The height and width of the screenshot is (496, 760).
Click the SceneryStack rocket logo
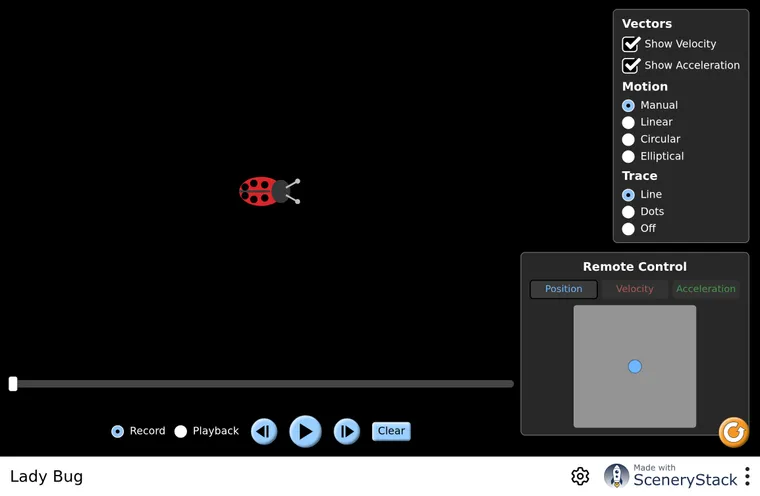click(616, 476)
